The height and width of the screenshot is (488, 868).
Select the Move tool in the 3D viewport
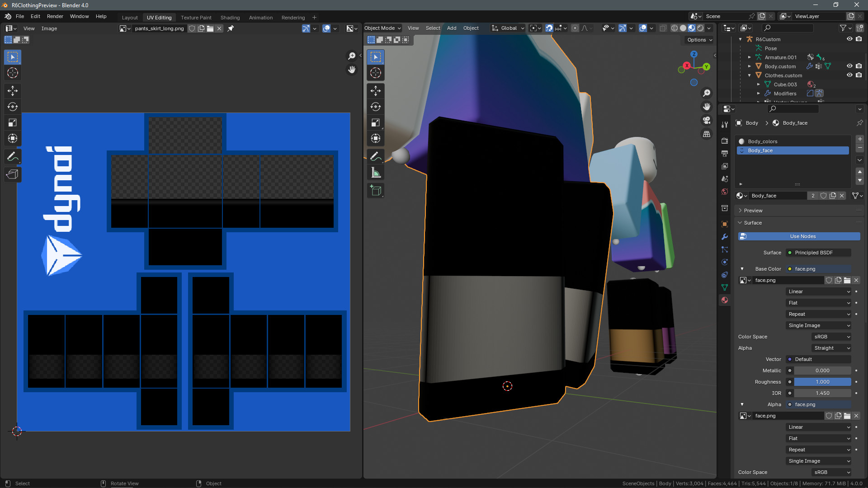[x=375, y=90]
